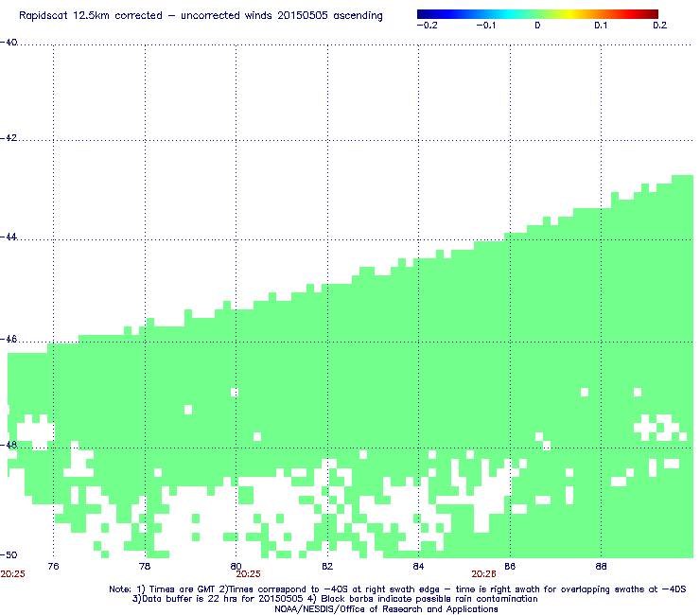Click the 0.1 color bar label

coord(601,26)
